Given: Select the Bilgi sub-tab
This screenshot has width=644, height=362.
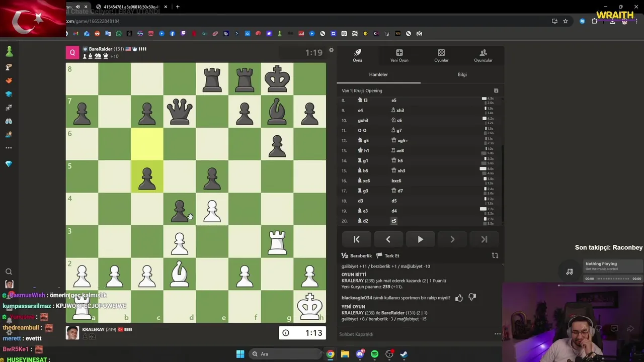Looking at the screenshot, I should (462, 74).
